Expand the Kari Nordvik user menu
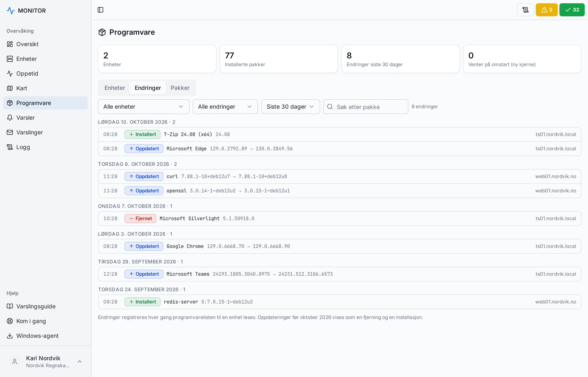The width and height of the screenshot is (588, 377). tap(46, 361)
